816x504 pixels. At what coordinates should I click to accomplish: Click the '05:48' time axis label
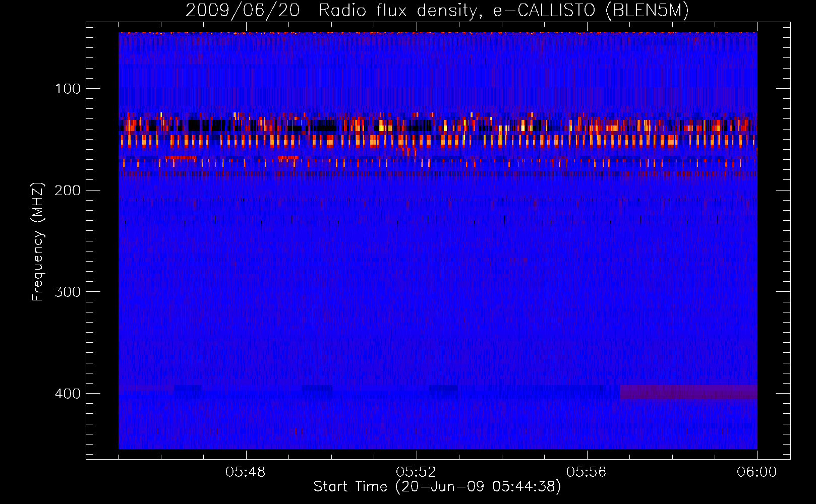246,472
